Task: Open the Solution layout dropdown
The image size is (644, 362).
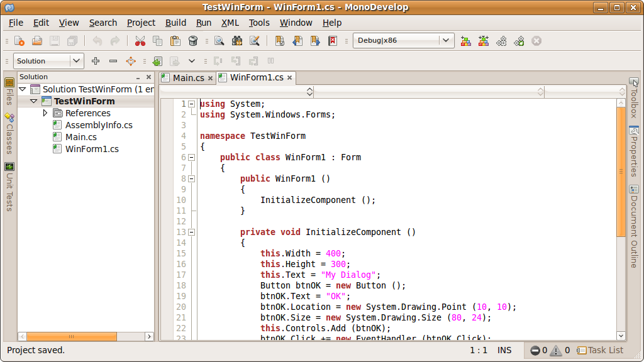Action: coord(49,61)
